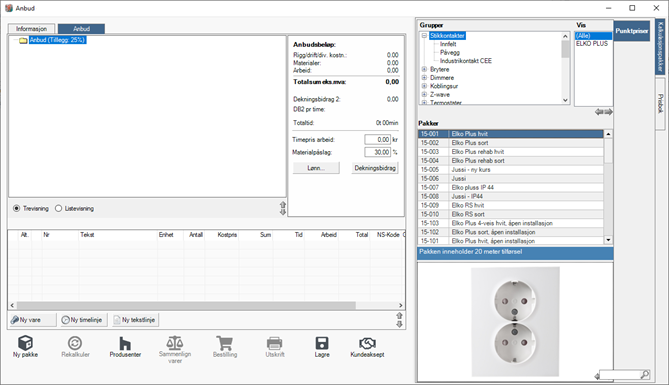Select package 15-005 Jussi - ny kurs

511,170
